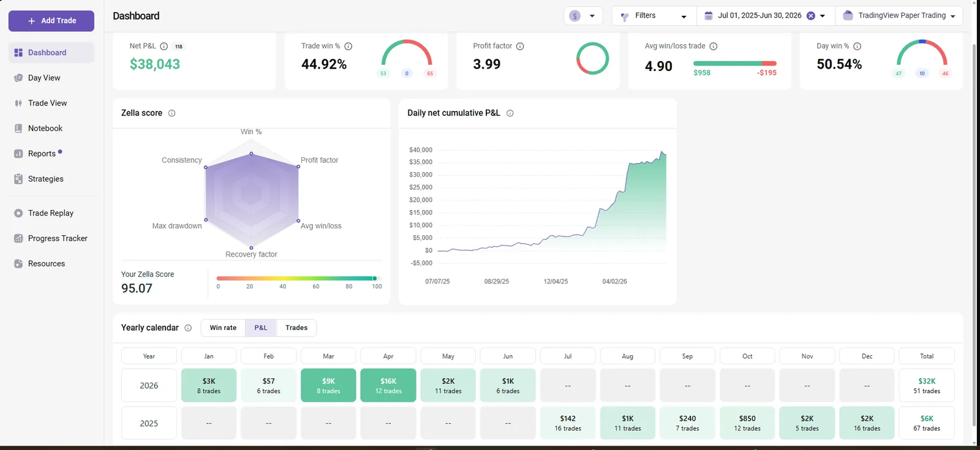Click the Trade Replay play icon

(18, 213)
